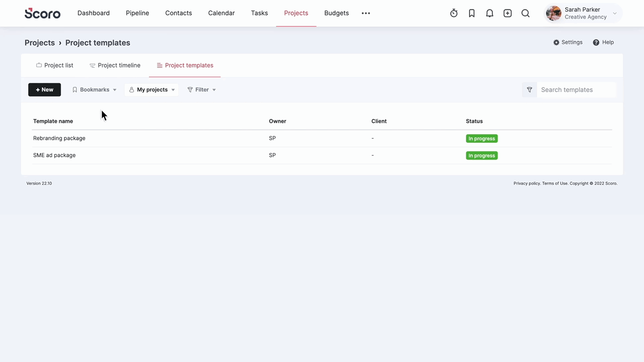Click the Search templates field

(576, 90)
